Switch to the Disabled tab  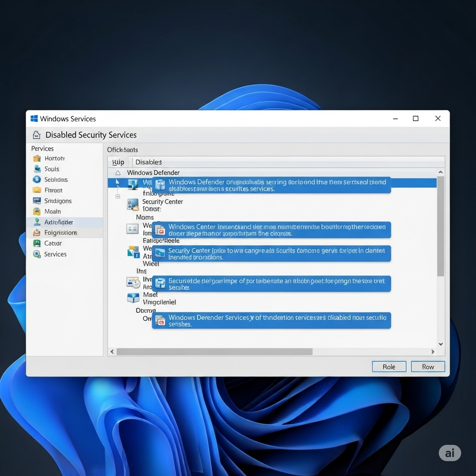(x=148, y=162)
